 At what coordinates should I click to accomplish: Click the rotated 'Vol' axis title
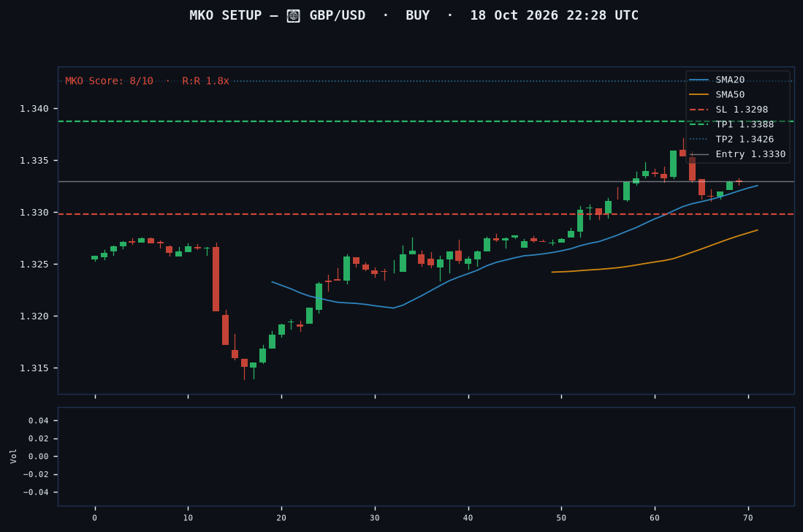click(x=13, y=456)
